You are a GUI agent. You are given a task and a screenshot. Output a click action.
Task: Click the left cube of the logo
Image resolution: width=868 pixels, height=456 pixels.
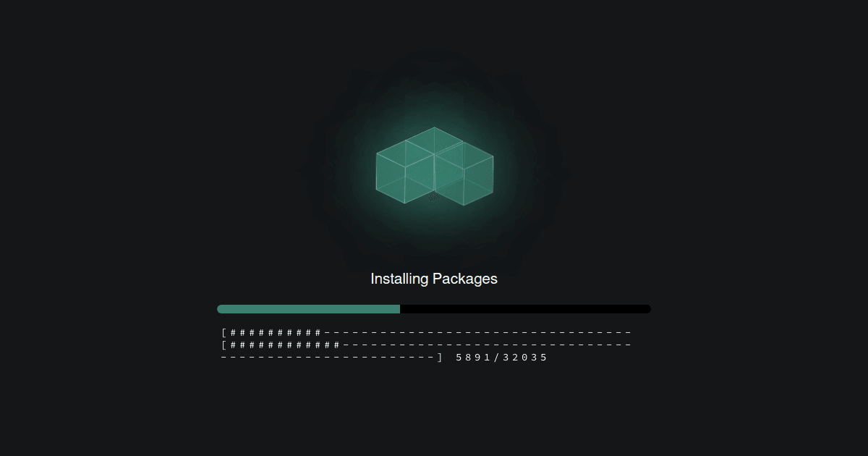tap(405, 172)
